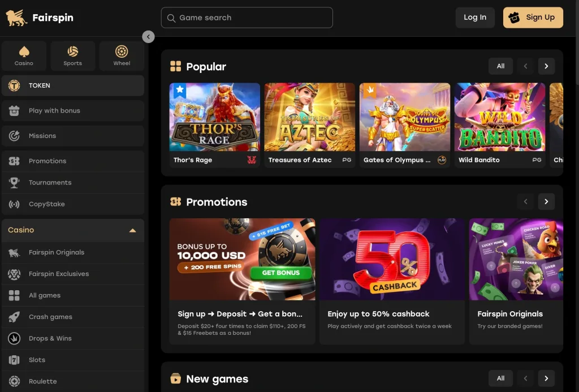Click Sign up Deposit Get a bonus title
The width and height of the screenshot is (579, 392).
coord(240,314)
